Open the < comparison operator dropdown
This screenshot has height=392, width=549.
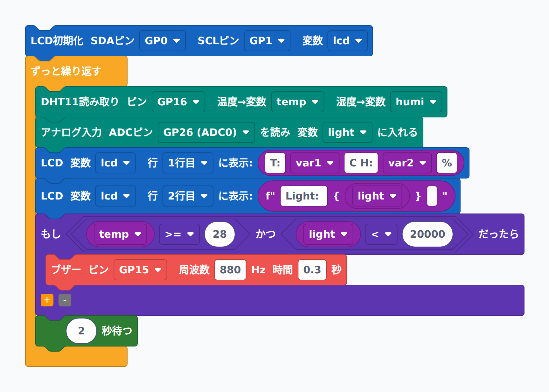(381, 234)
